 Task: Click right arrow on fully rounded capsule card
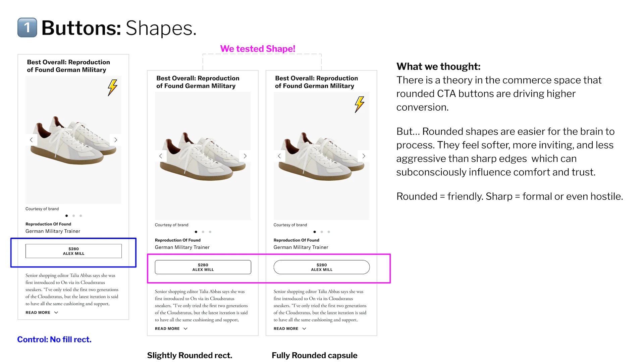[364, 156]
